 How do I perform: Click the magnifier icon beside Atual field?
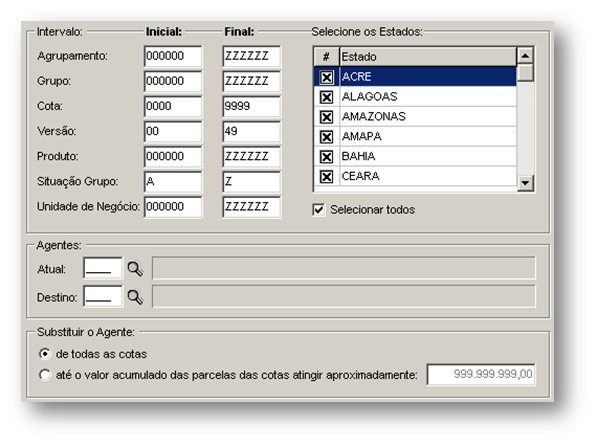click(135, 269)
